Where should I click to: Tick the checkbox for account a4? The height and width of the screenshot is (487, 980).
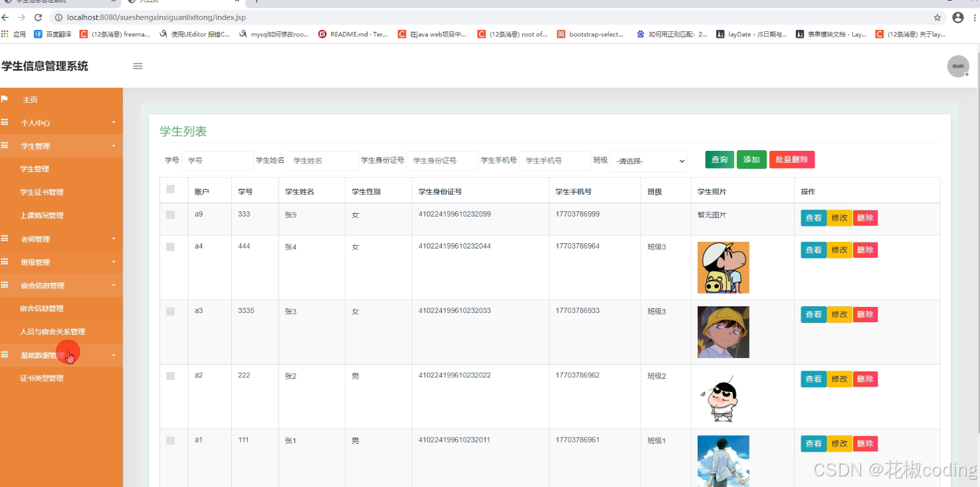coord(170,246)
